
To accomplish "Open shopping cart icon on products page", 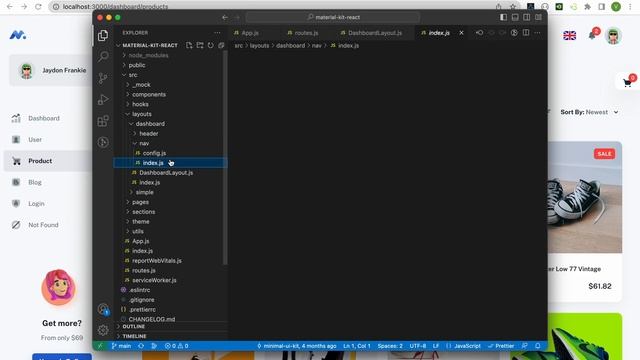I will pyautogui.click(x=627, y=82).
